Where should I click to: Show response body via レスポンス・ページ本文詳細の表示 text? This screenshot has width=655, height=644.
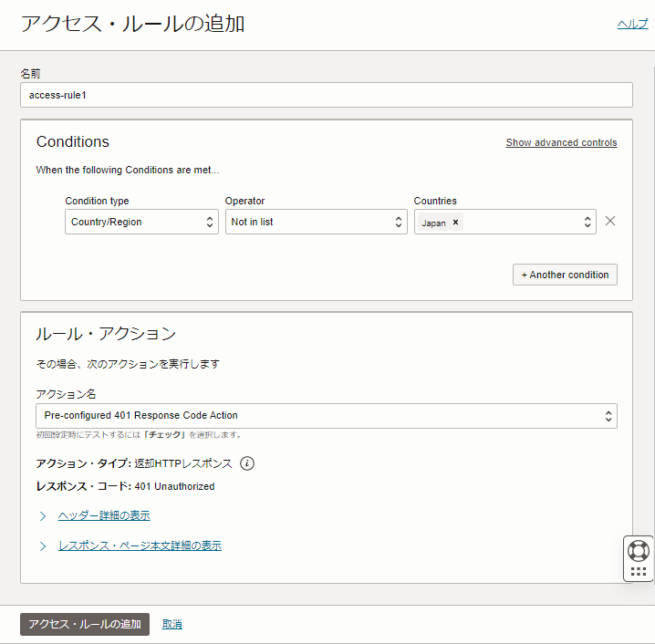click(x=140, y=546)
